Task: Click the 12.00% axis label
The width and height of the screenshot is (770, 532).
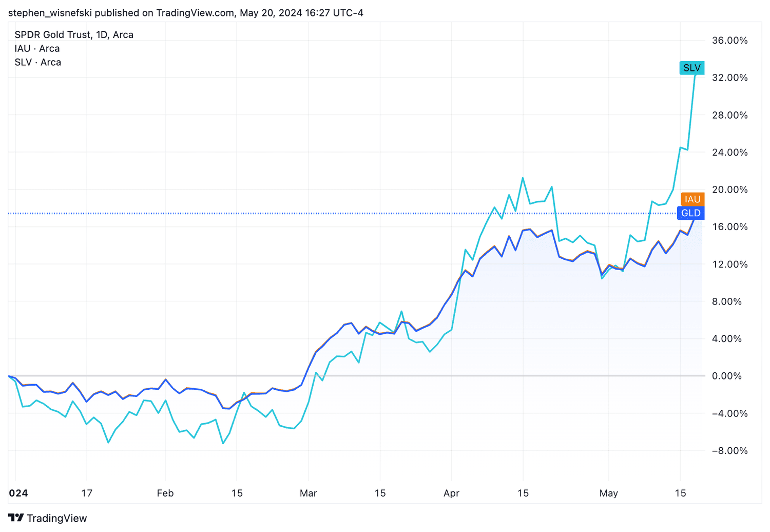Action: pos(729,264)
